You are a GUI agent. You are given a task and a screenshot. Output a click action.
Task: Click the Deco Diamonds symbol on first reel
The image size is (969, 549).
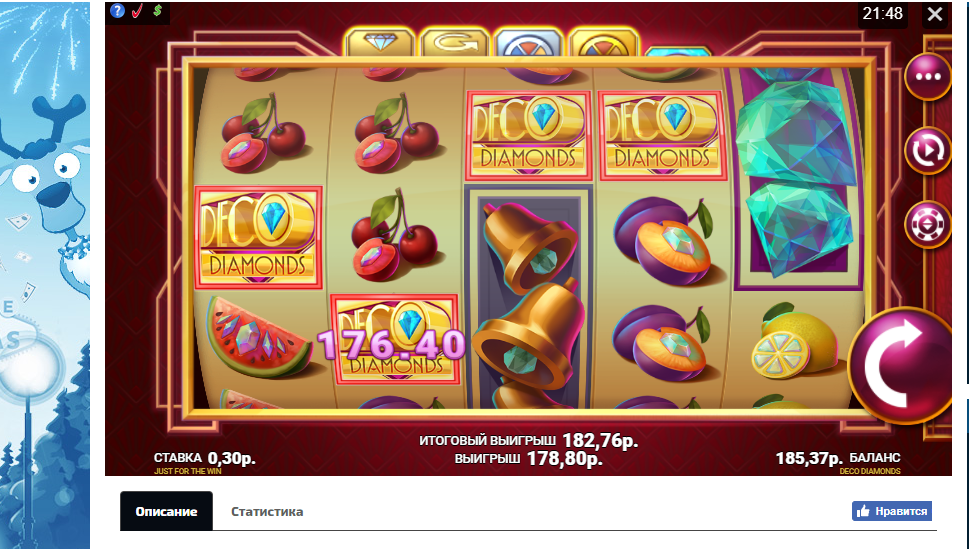(x=258, y=237)
